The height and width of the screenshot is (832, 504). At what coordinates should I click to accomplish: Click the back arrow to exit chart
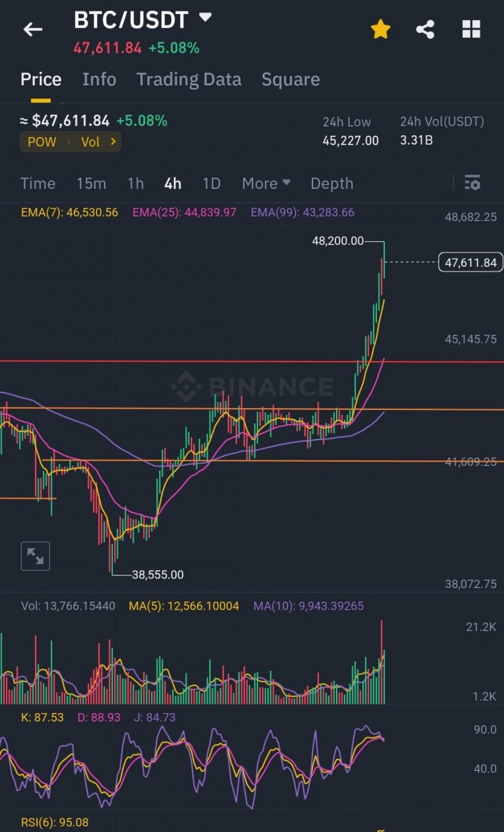coord(32,29)
